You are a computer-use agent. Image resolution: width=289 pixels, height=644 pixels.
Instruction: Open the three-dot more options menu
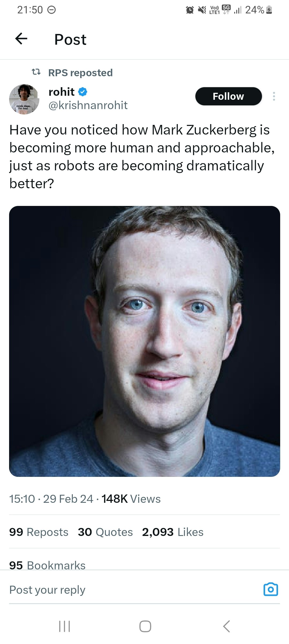pyautogui.click(x=274, y=96)
